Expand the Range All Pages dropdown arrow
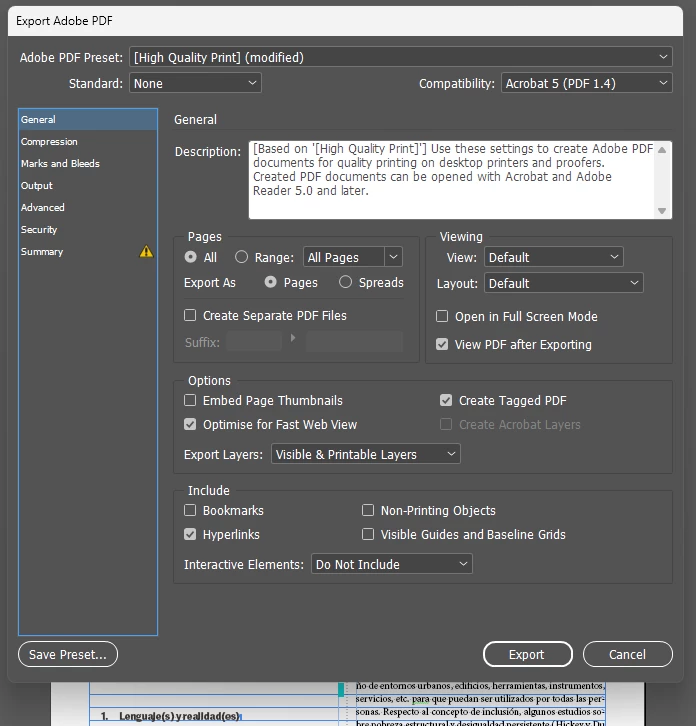Screen dimensions: 696x726 (x=393, y=257)
